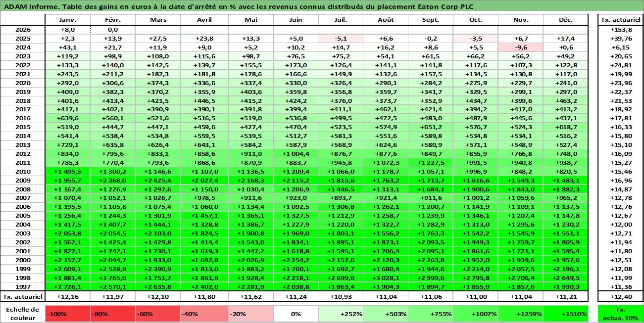Click the 2026 January value '+8,0'
This screenshot has width=644, height=323.
67,29
